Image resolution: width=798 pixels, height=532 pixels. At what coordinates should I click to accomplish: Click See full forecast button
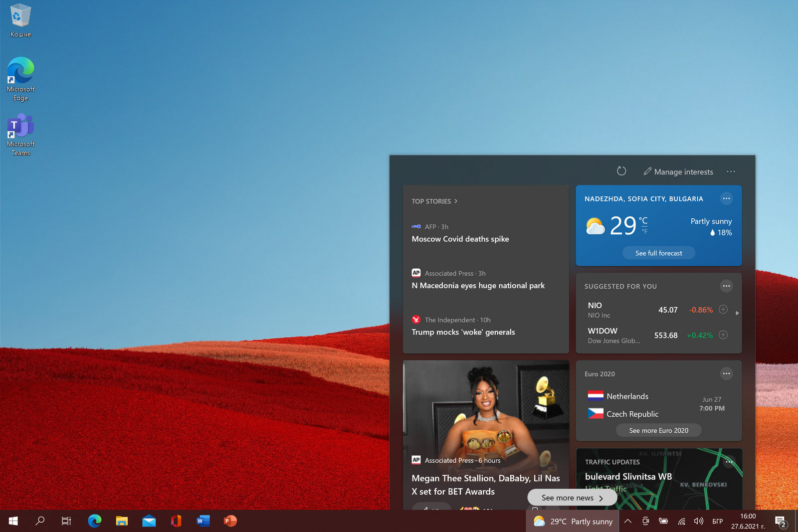[658, 253]
